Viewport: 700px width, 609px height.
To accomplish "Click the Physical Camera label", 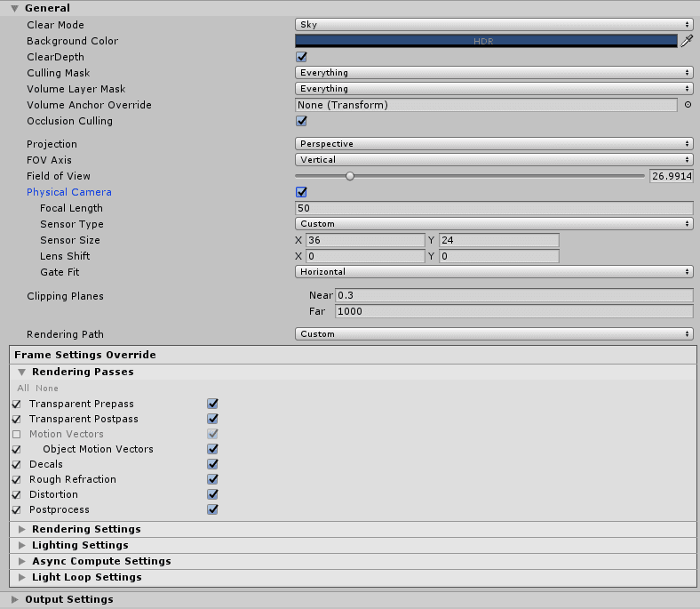I will [69, 192].
